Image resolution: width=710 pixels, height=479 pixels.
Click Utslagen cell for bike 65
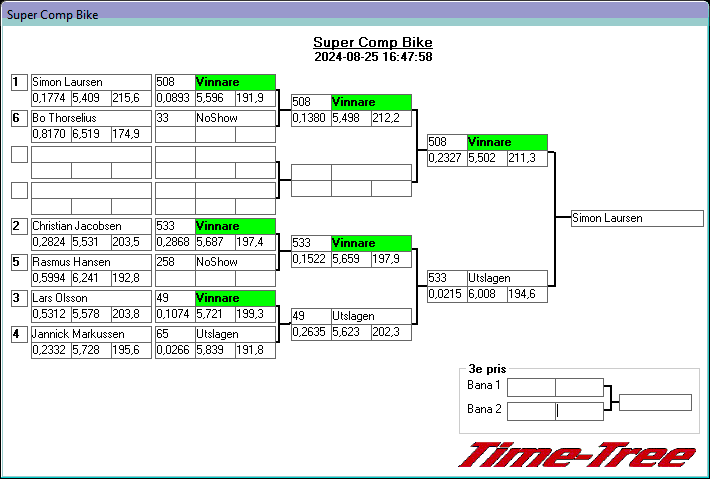(235, 334)
